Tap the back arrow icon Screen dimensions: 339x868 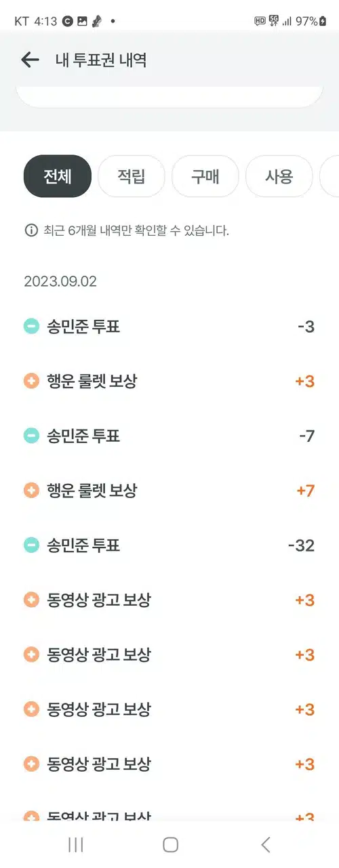[x=30, y=60]
